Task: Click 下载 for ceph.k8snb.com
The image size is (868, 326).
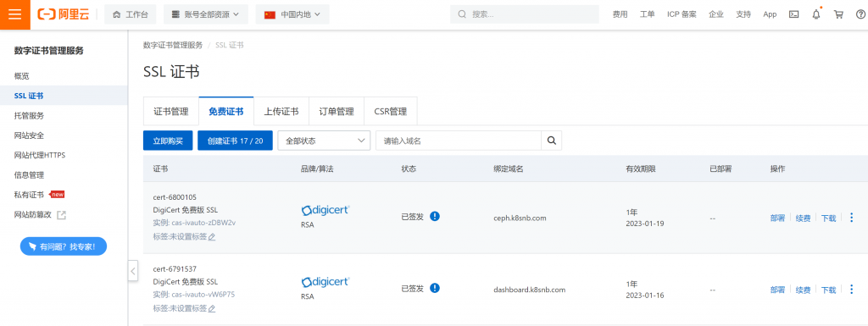Action: pyautogui.click(x=829, y=218)
